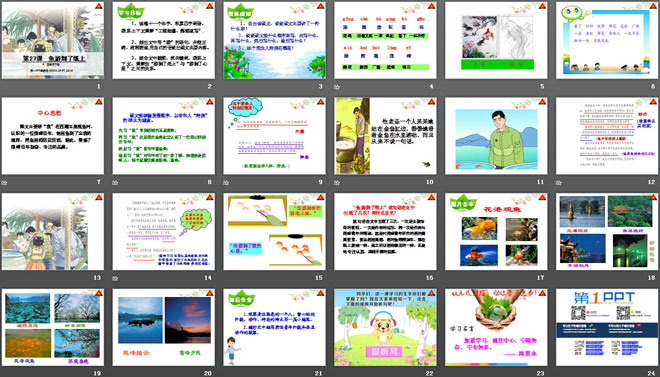Select slide 7 with red 中心思想 heading
Viewport: 660px width, 377px height.
coord(53,136)
